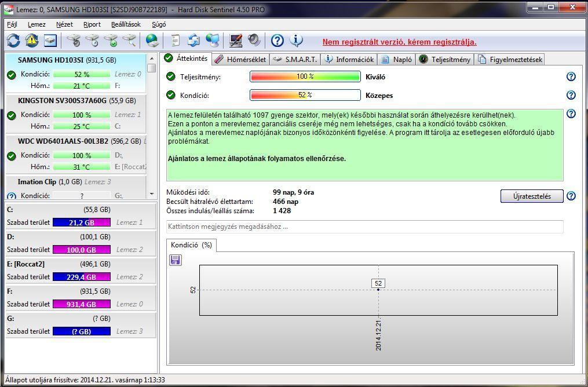
Task: Click help icon beside the green status text
Action: pyautogui.click(x=571, y=113)
